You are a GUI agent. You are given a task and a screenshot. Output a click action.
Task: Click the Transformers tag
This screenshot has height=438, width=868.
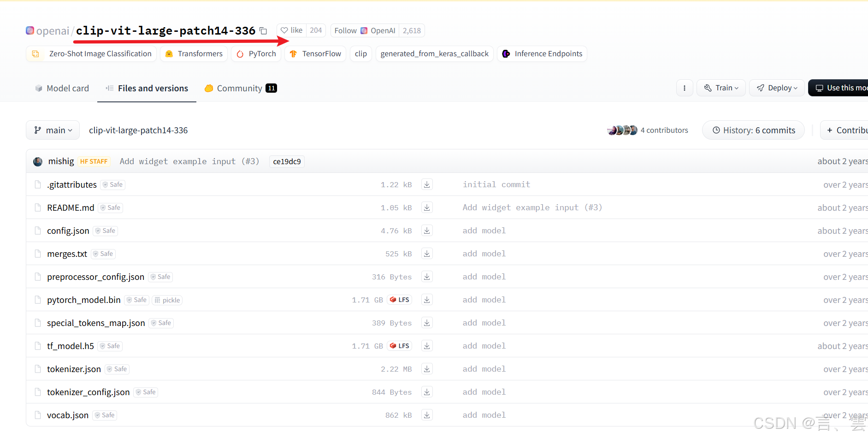(194, 54)
